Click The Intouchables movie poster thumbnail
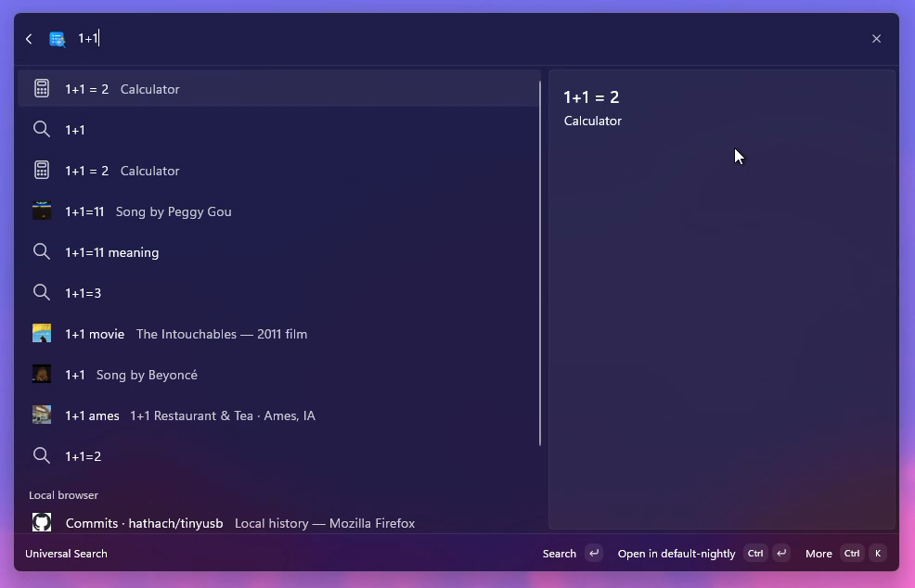Image resolution: width=915 pixels, height=588 pixels. click(x=42, y=333)
